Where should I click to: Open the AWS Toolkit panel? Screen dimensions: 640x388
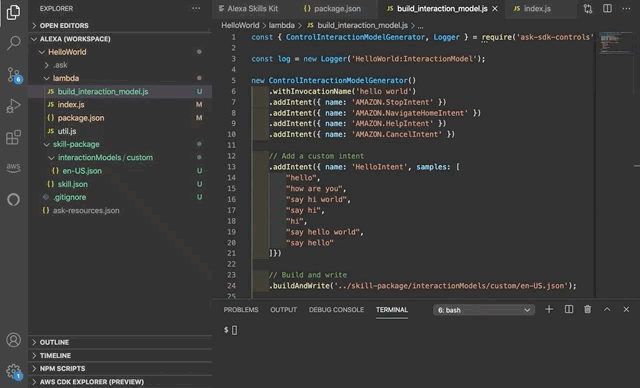(13, 167)
